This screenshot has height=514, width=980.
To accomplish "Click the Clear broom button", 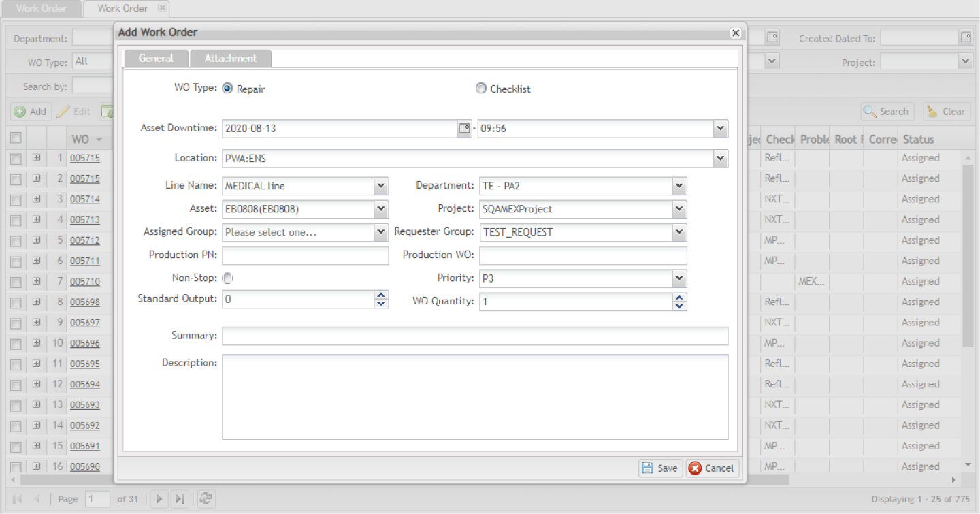I will click(x=946, y=112).
